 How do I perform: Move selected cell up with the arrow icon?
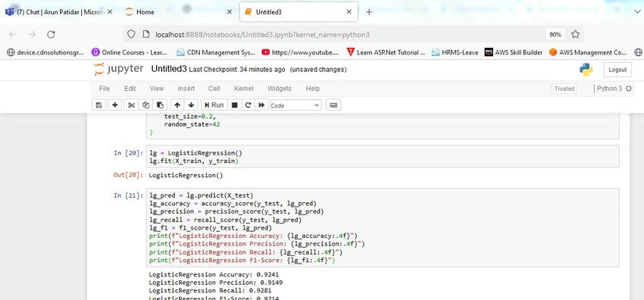coord(177,105)
